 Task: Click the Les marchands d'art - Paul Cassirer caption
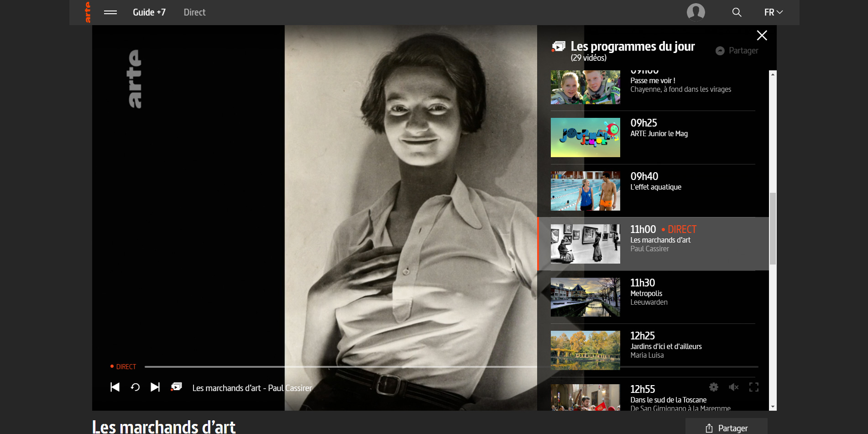(x=252, y=388)
